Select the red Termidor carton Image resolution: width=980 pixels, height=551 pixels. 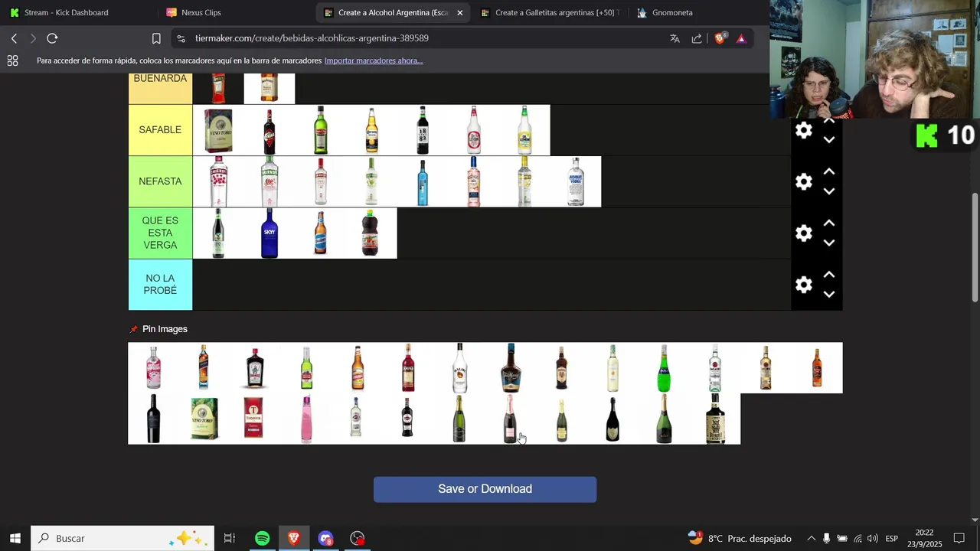pos(253,419)
